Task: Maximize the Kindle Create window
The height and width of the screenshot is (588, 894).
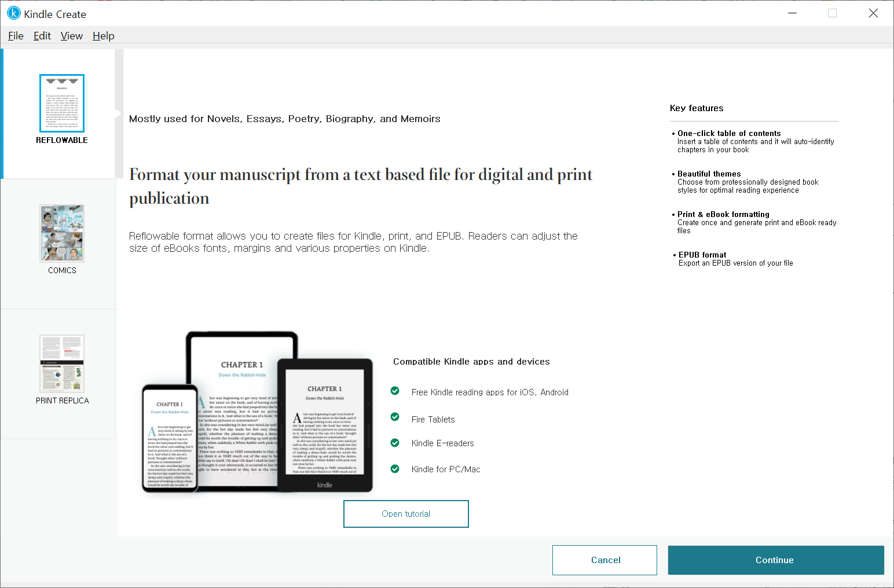Action: [x=833, y=13]
